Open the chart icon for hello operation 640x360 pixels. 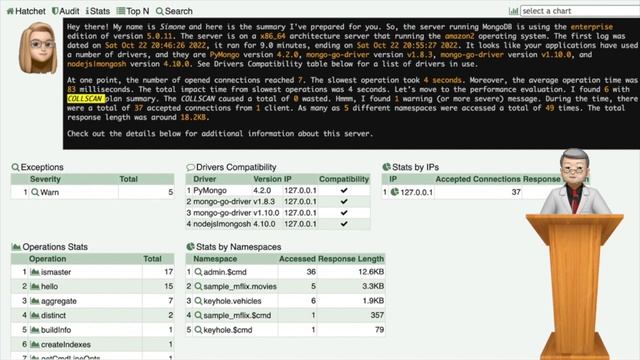click(35, 287)
